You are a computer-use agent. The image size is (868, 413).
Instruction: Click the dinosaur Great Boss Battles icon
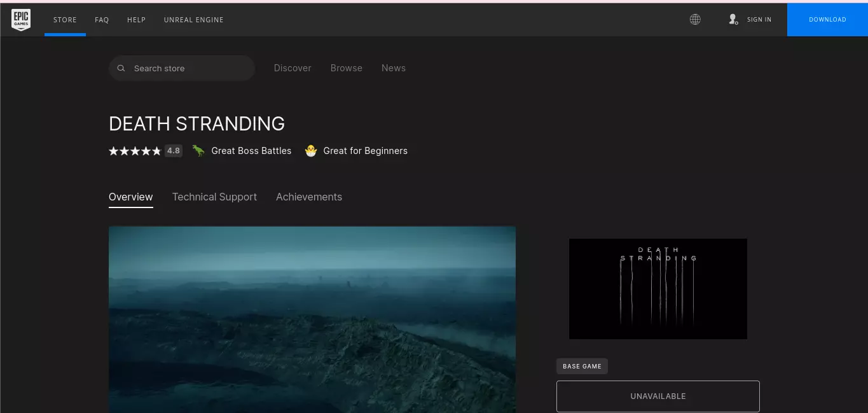pos(198,151)
